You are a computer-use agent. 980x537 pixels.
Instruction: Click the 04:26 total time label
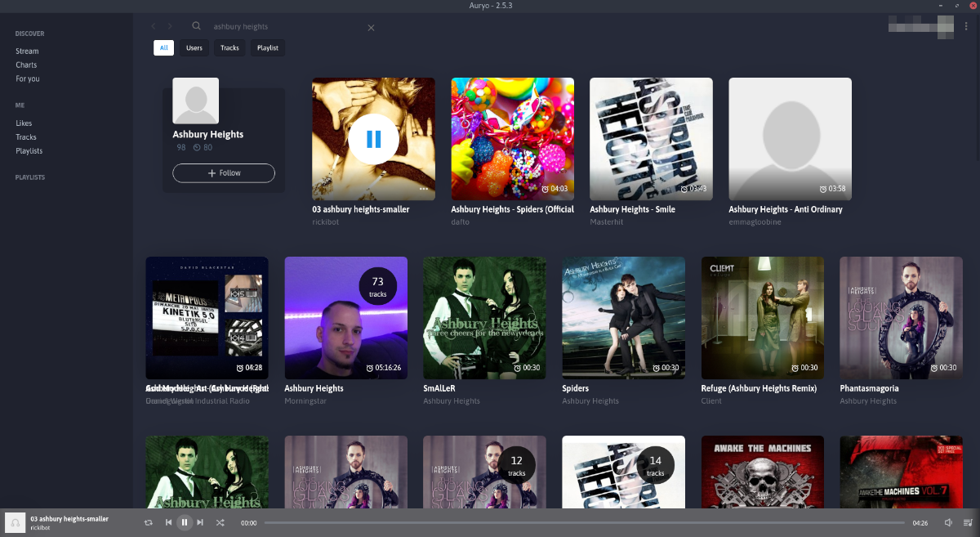pos(920,522)
